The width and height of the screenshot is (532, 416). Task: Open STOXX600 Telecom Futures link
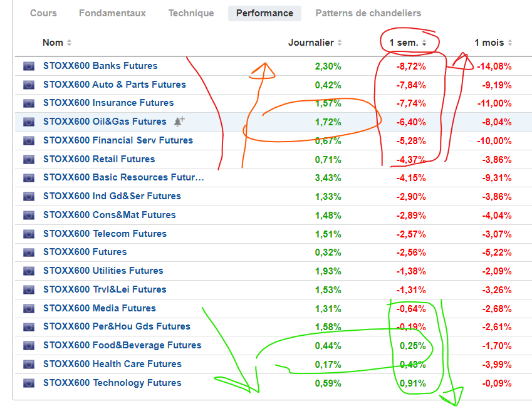(x=105, y=234)
